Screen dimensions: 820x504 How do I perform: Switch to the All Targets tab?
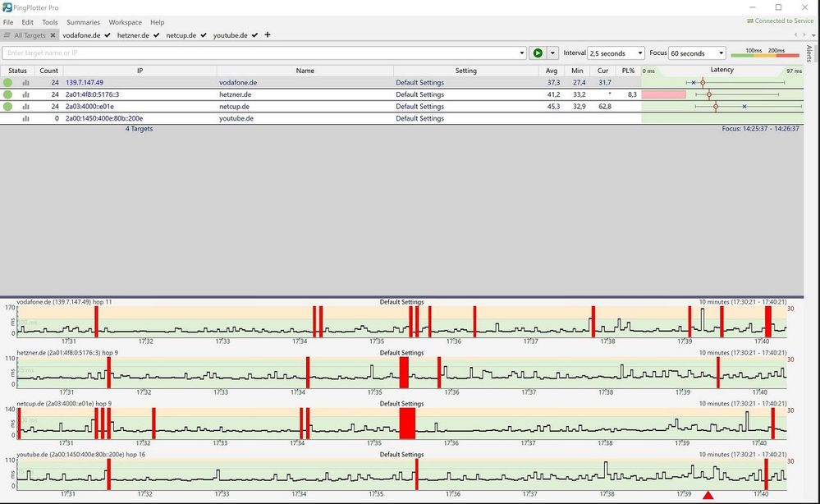click(x=30, y=35)
